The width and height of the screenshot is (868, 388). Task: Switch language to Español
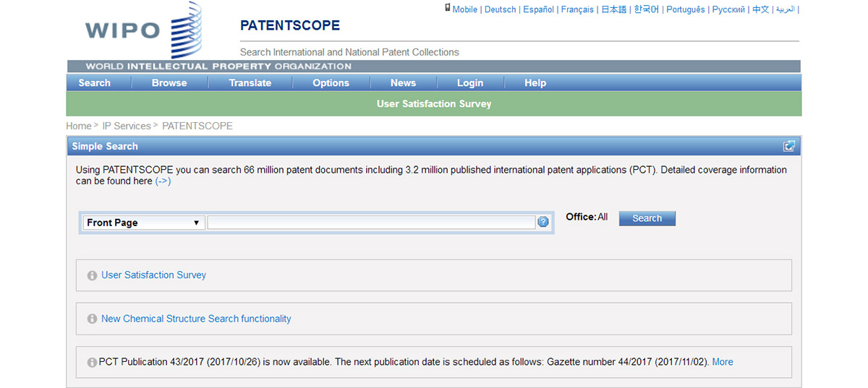[539, 9]
